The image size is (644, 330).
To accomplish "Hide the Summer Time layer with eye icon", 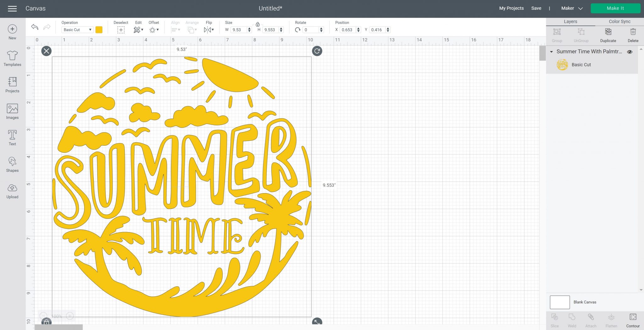I will 630,52.
